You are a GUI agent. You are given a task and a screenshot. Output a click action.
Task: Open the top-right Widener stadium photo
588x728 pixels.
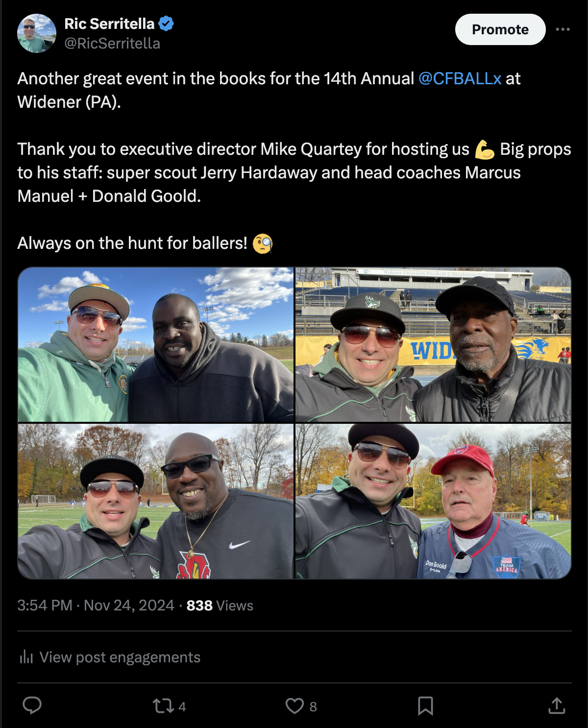tap(433, 345)
